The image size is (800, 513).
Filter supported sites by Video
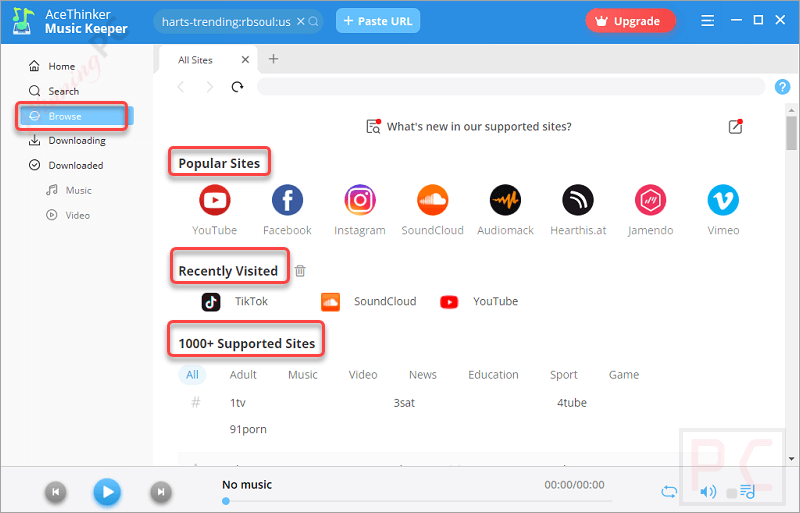point(363,375)
